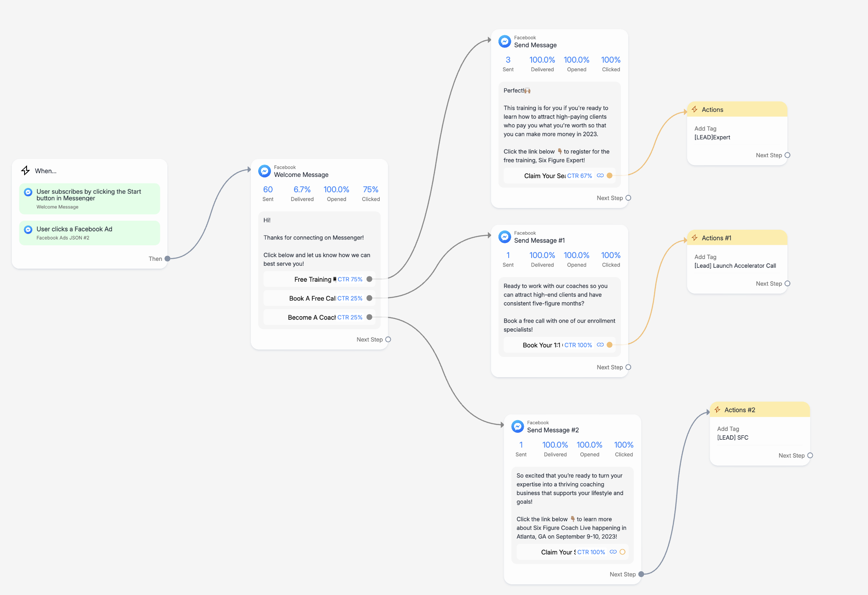Click link icon beside CTR 100% in Send Message #2
Image resolution: width=868 pixels, height=595 pixels.
613,552
